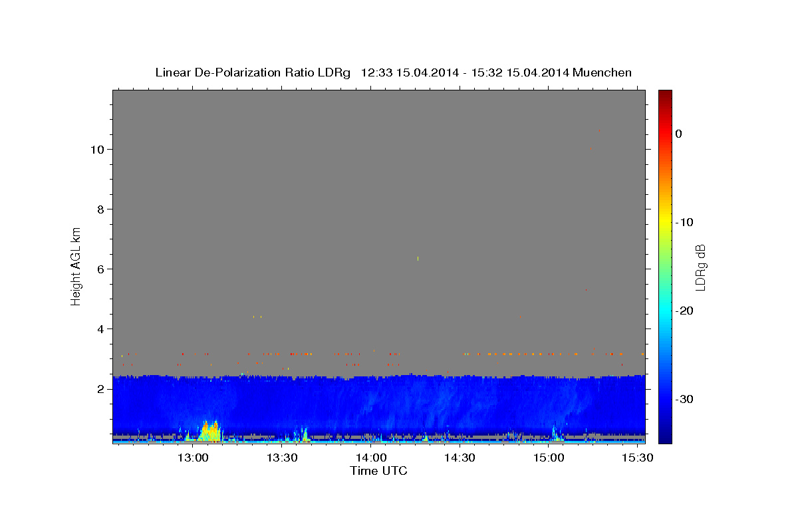This screenshot has width=798, height=532.
Task: Click the 13:30 time axis label
Action: (x=282, y=458)
